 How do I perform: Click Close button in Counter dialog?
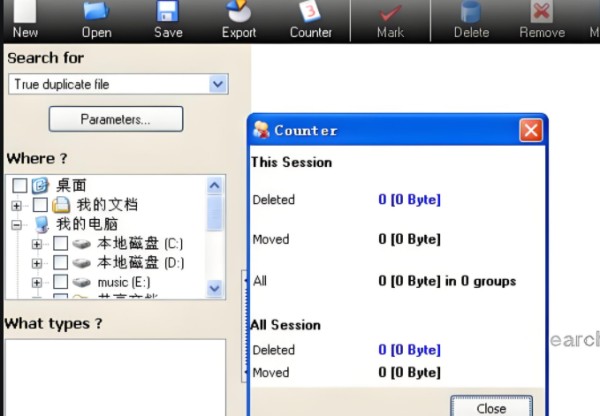(491, 407)
